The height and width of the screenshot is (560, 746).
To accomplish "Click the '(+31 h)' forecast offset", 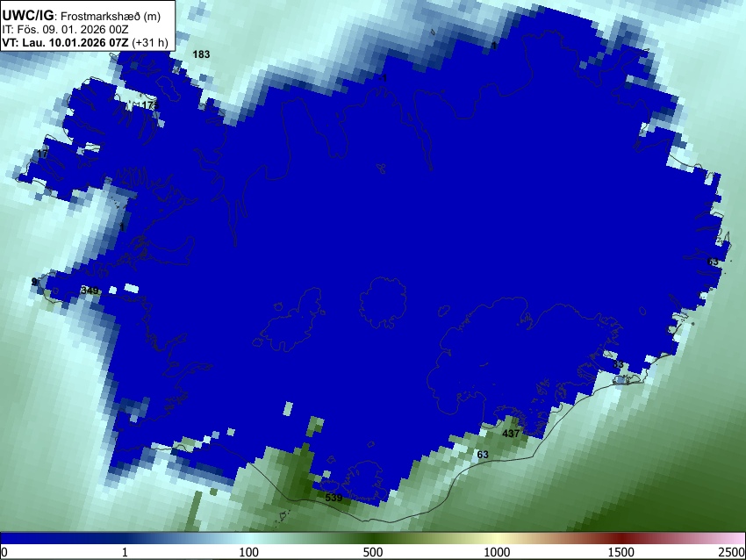I will 149,42.
